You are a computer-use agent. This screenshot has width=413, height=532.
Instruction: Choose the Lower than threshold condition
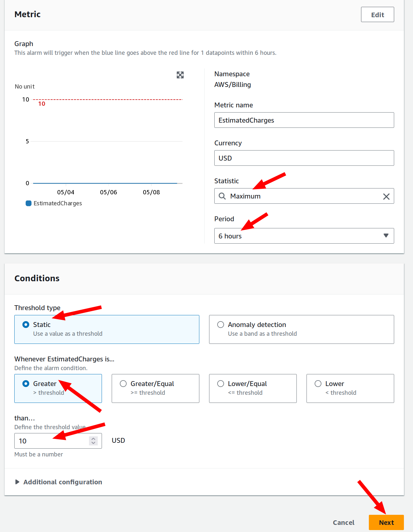pyautogui.click(x=350, y=388)
